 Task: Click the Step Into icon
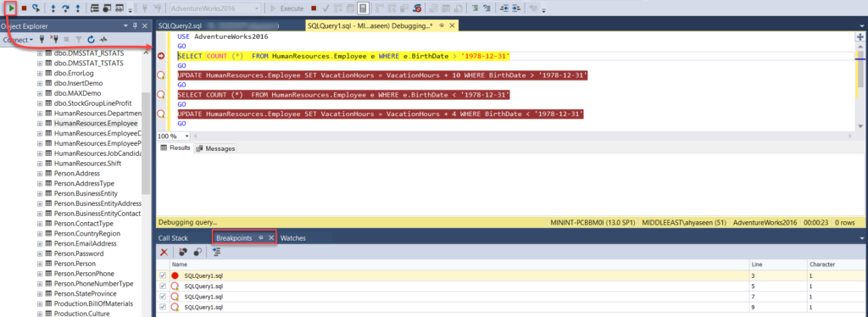(x=53, y=8)
